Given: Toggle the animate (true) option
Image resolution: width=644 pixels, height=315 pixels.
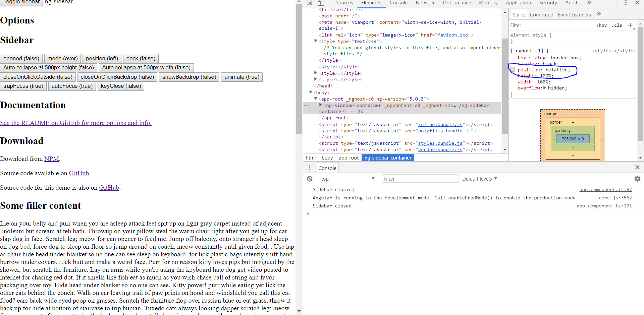Looking at the screenshot, I should coord(241,77).
